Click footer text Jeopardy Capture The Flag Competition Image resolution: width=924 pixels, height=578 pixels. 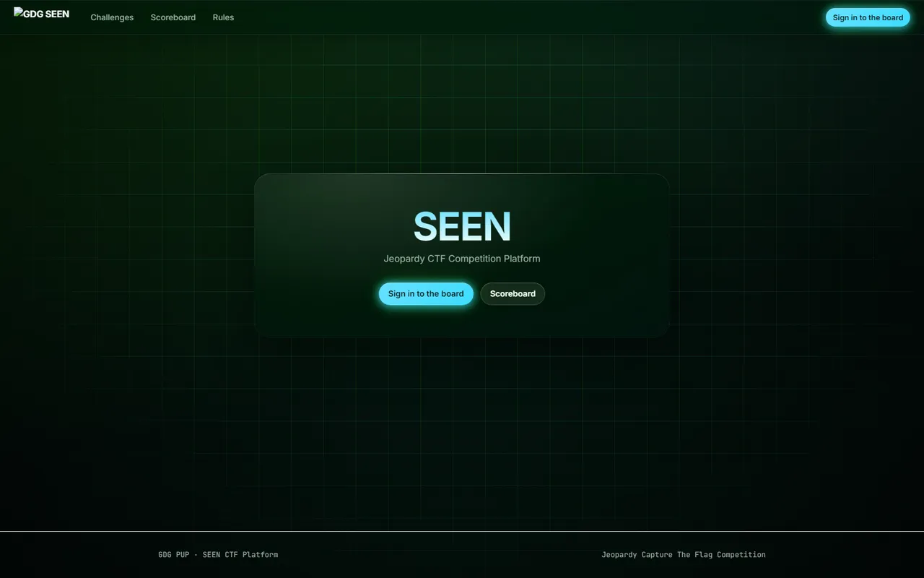[684, 555]
